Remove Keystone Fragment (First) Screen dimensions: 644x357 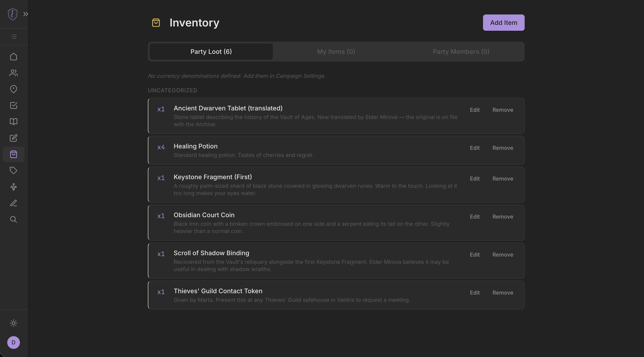(502, 179)
